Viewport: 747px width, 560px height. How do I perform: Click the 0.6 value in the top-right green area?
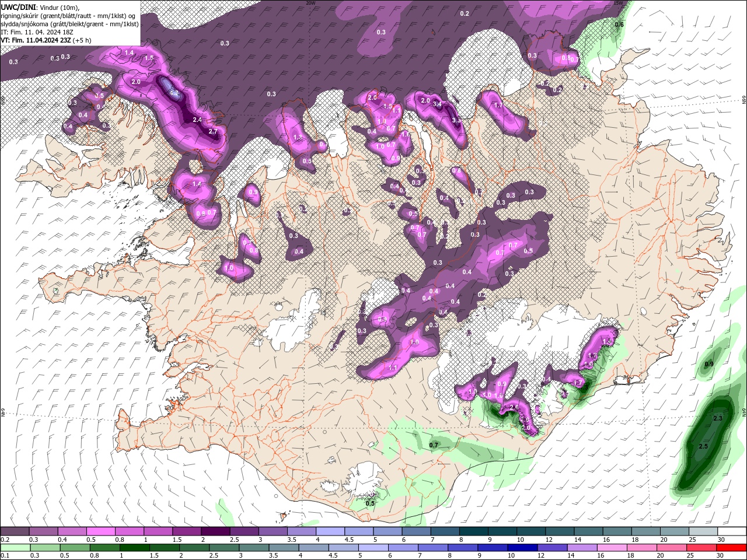click(x=619, y=24)
